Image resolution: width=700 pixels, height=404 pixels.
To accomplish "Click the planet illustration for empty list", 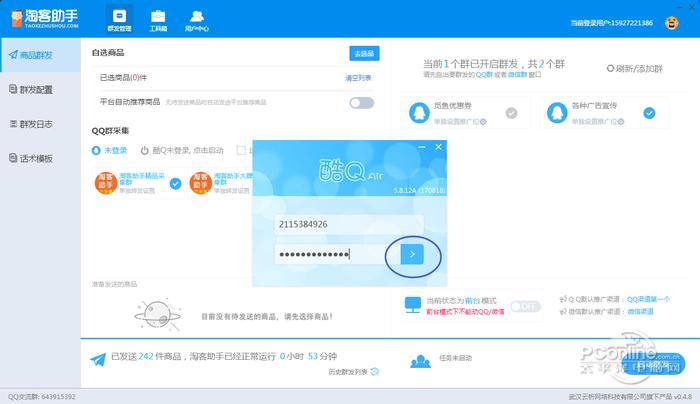I will pyautogui.click(x=158, y=314).
